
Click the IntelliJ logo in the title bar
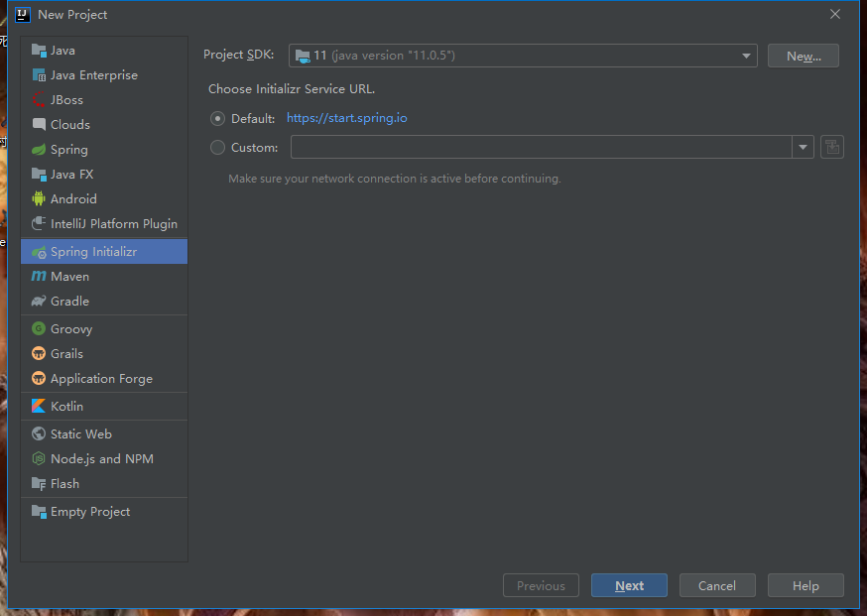coord(22,14)
